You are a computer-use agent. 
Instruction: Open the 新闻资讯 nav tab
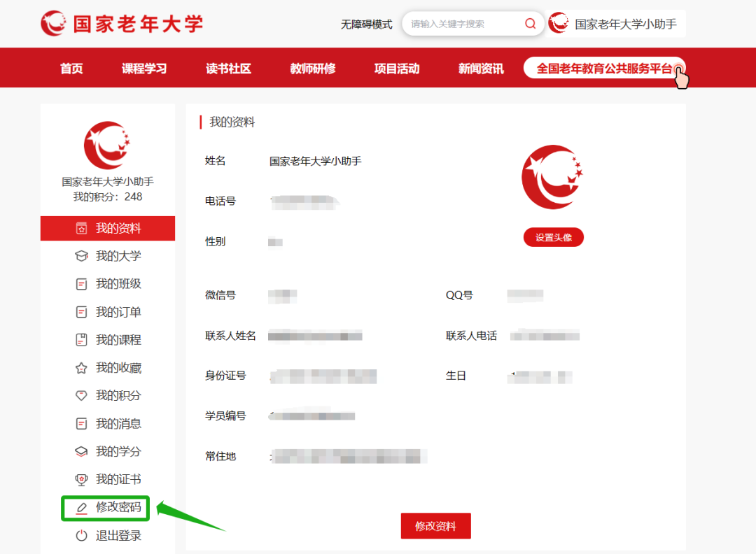pyautogui.click(x=481, y=69)
